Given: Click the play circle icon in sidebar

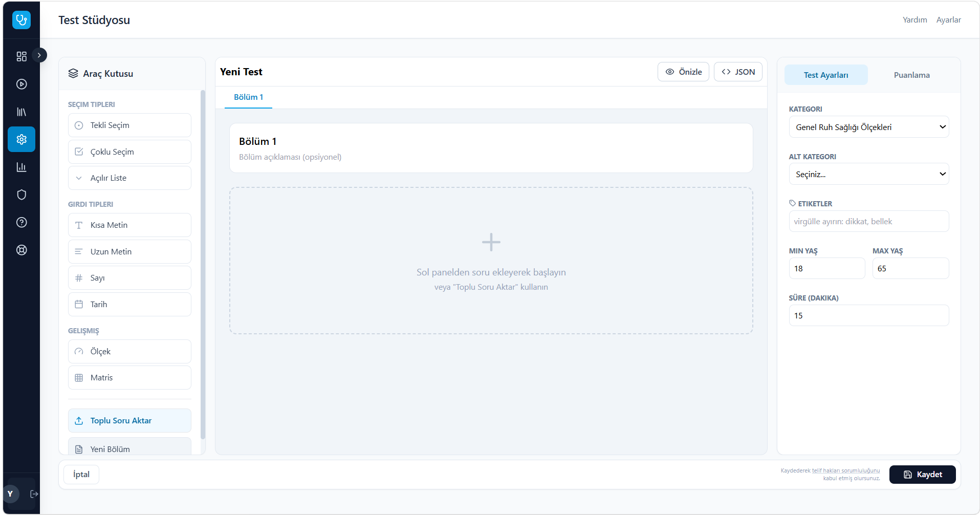Looking at the screenshot, I should click(21, 84).
